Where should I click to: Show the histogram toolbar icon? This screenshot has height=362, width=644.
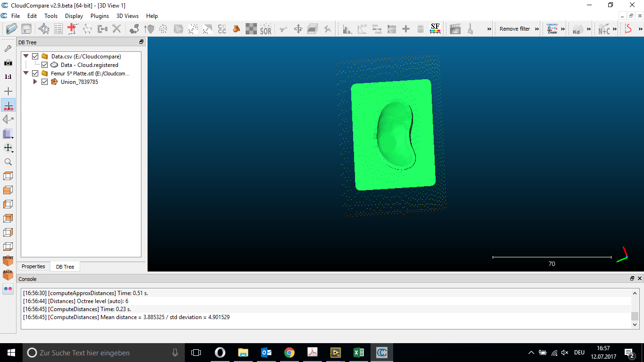[347, 29]
